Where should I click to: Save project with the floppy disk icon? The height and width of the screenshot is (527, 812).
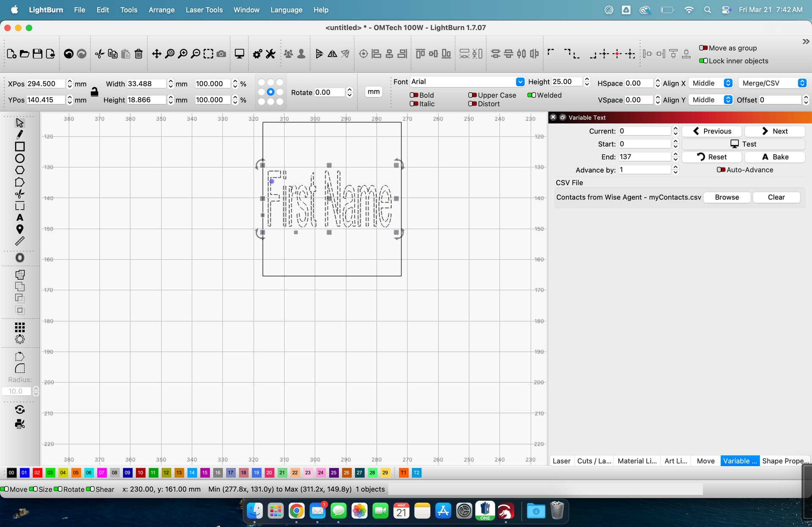(37, 54)
